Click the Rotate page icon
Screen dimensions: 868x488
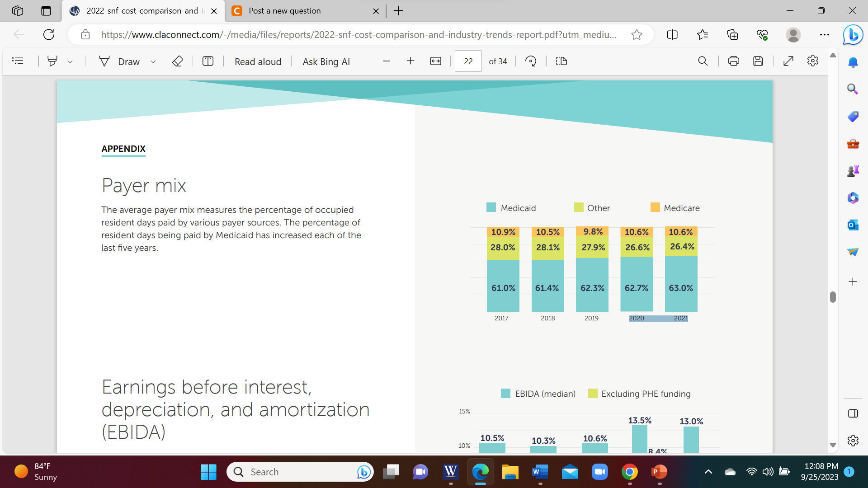click(531, 61)
